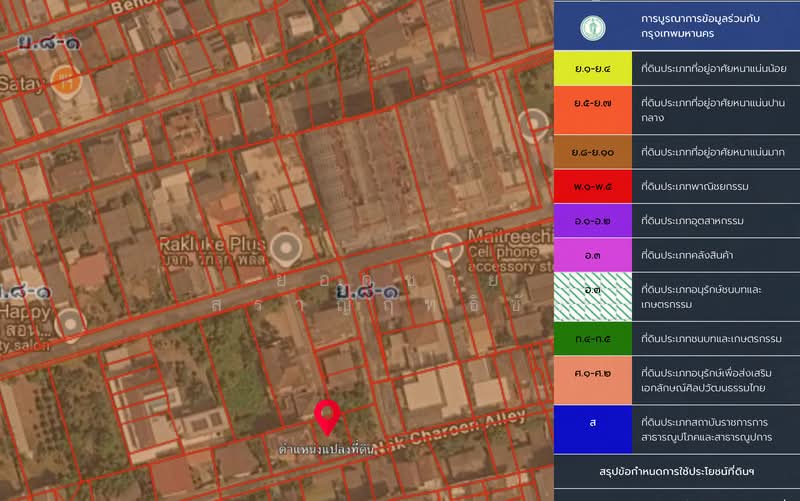
Task: Click the red land parcel location pin
Action: point(327,415)
